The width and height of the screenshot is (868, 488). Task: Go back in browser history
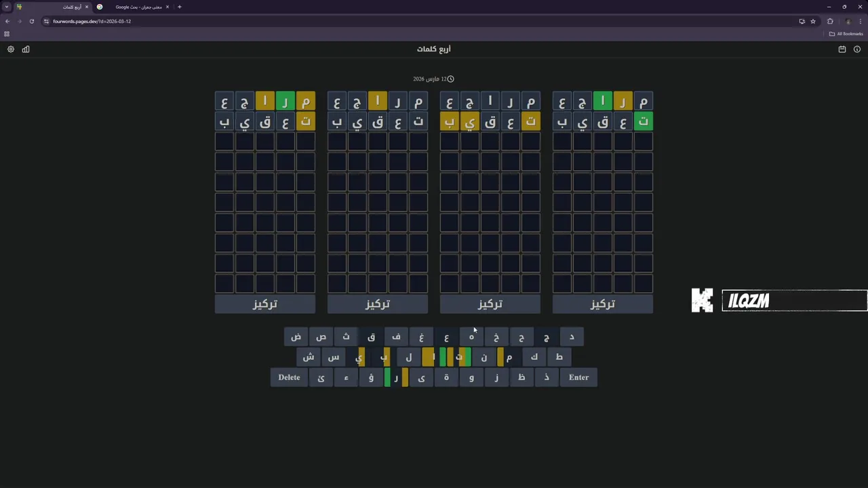7,21
